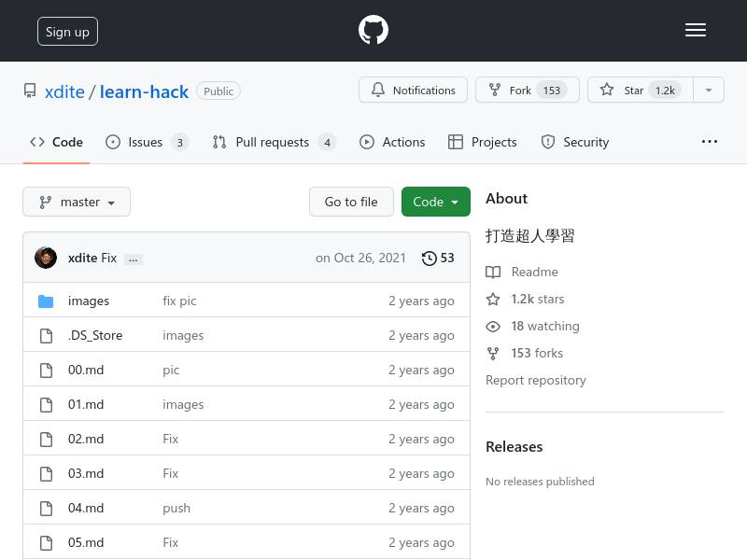Viewport: 747px width, 560px height.
Task: Click the Sign up button
Action: pyautogui.click(x=67, y=32)
